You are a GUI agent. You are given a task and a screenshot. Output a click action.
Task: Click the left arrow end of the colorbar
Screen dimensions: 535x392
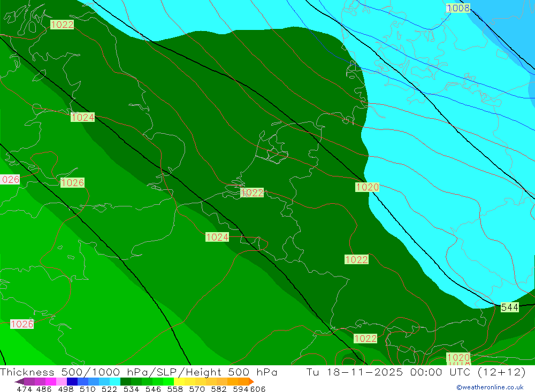coord(19,381)
